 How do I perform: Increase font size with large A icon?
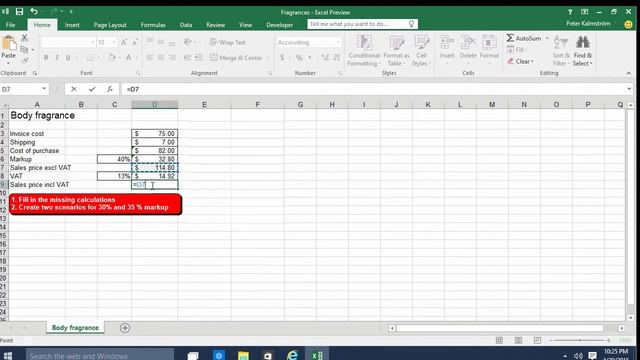(124, 42)
